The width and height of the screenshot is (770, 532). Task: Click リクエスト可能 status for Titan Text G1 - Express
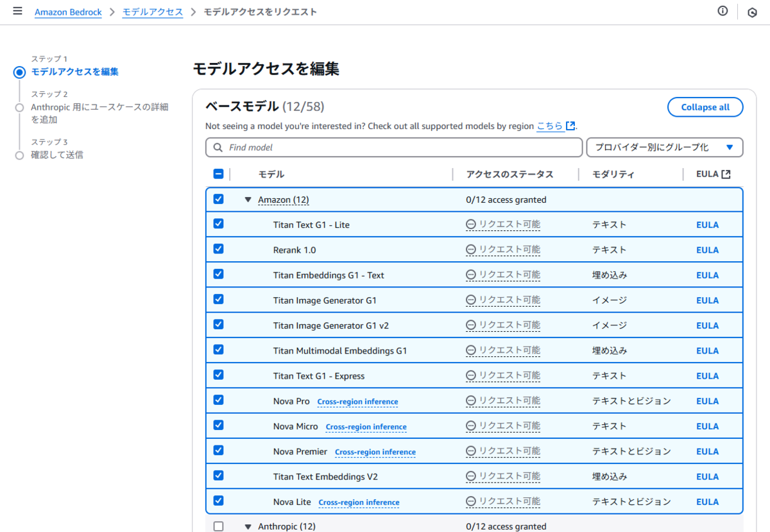[x=509, y=375]
